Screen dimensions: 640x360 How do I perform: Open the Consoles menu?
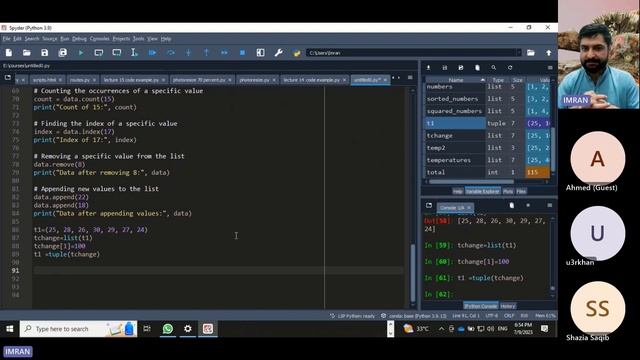pos(100,39)
